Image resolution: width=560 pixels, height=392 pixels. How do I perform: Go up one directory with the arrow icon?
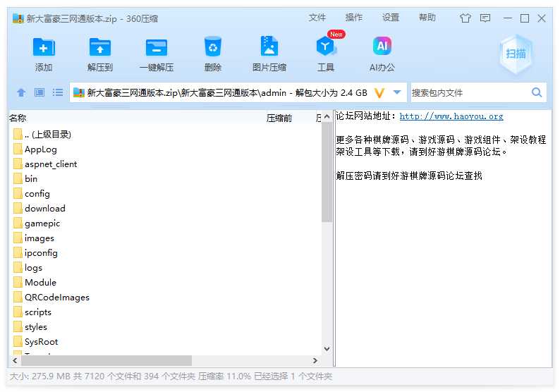[21, 93]
